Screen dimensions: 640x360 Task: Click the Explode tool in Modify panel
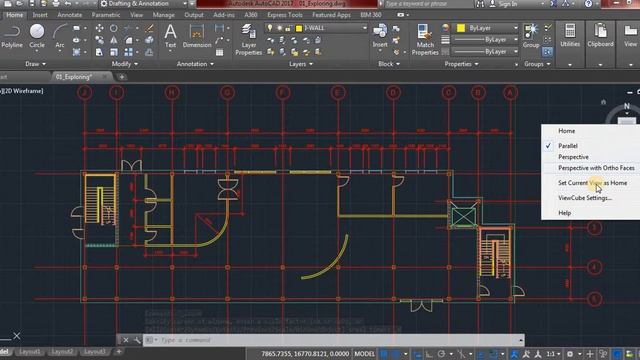pos(149,40)
